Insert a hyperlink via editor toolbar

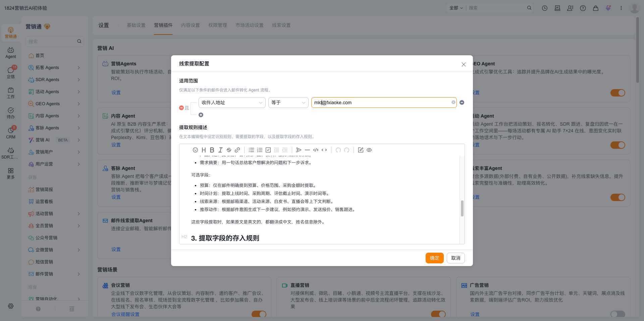(x=237, y=150)
